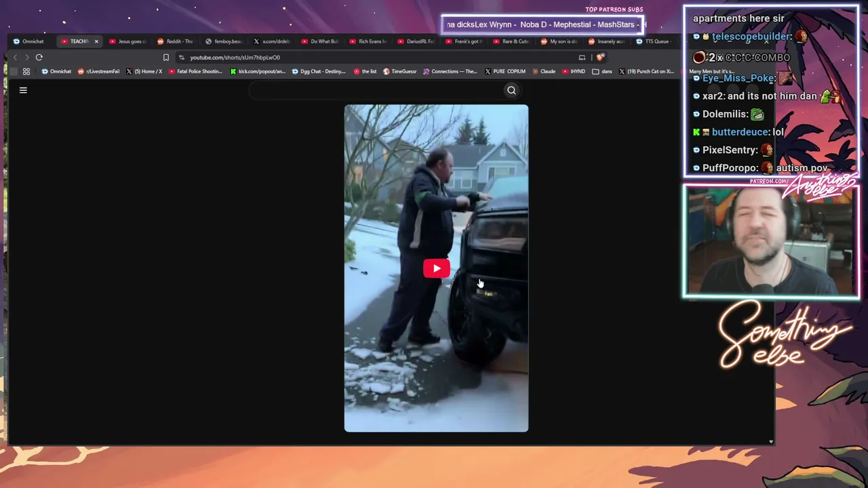This screenshot has width=868, height=488.
Task: Open the 'Connections — The...' bookmark
Action: 450,71
